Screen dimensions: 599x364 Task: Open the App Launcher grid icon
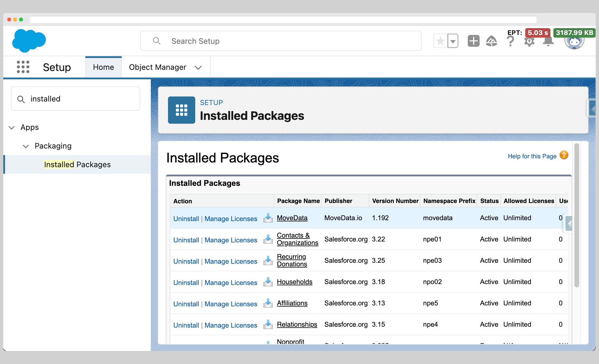point(23,67)
